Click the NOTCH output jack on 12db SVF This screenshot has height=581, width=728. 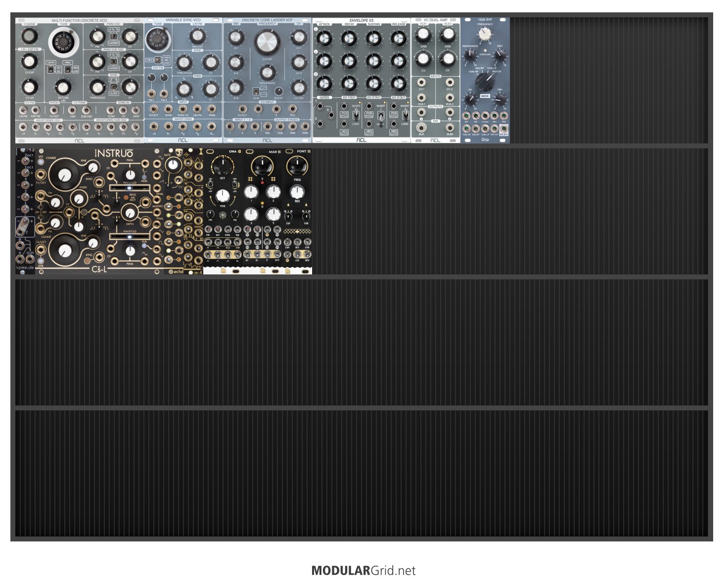(494, 129)
